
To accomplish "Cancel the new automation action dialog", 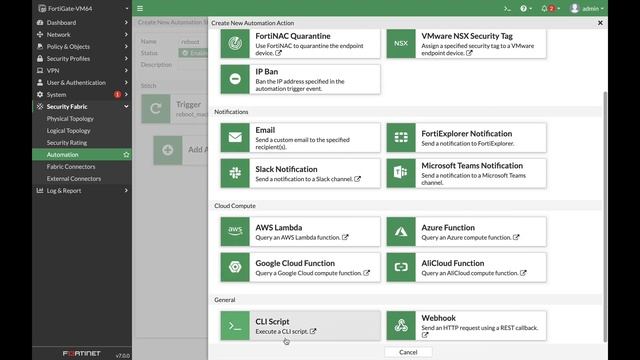I will pyautogui.click(x=408, y=352).
